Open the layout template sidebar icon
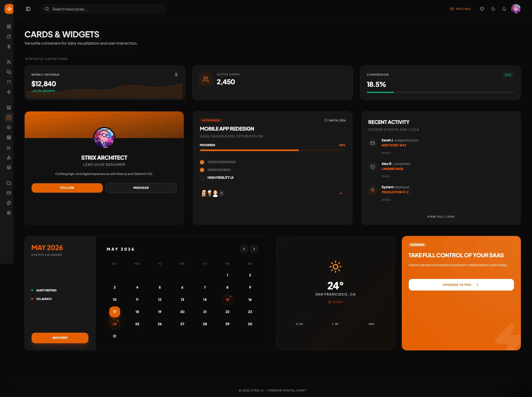This screenshot has height=397, width=532. coord(9,108)
